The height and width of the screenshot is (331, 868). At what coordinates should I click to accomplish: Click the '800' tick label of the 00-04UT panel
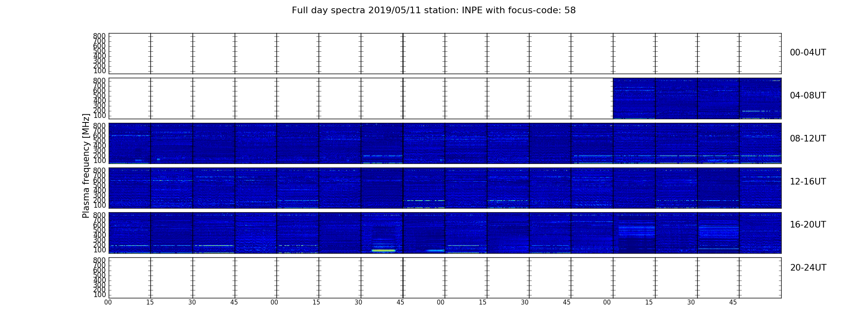(100, 36)
